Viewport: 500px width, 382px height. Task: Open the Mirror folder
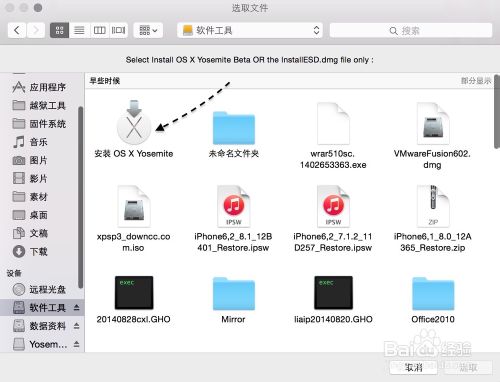(x=234, y=293)
